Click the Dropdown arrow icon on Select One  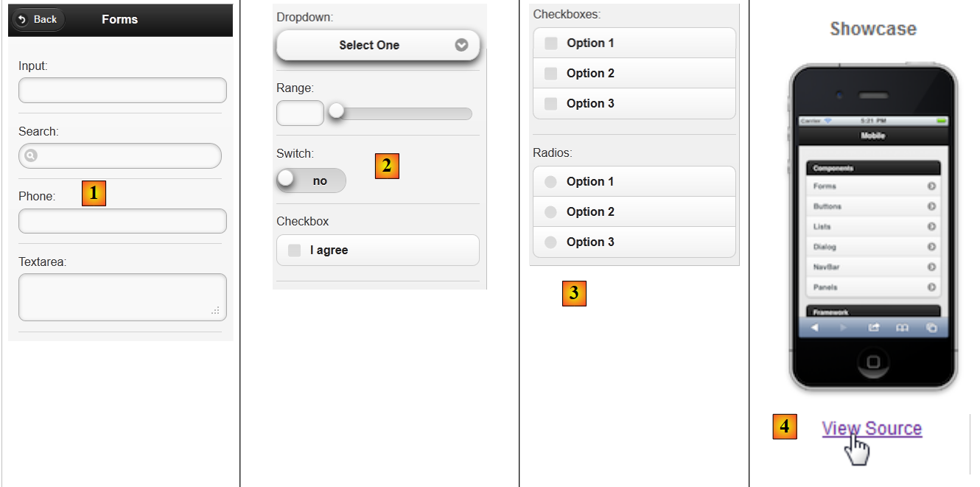pos(461,45)
